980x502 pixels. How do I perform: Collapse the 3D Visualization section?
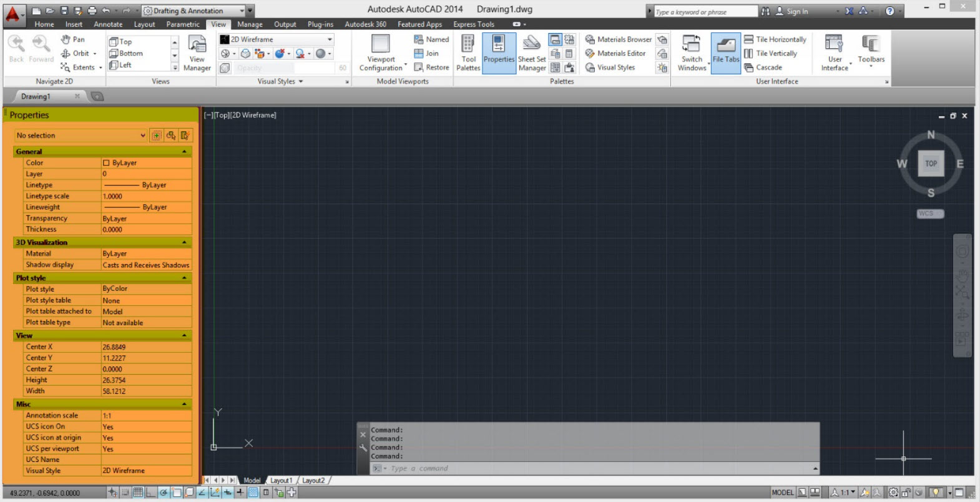[x=184, y=242]
